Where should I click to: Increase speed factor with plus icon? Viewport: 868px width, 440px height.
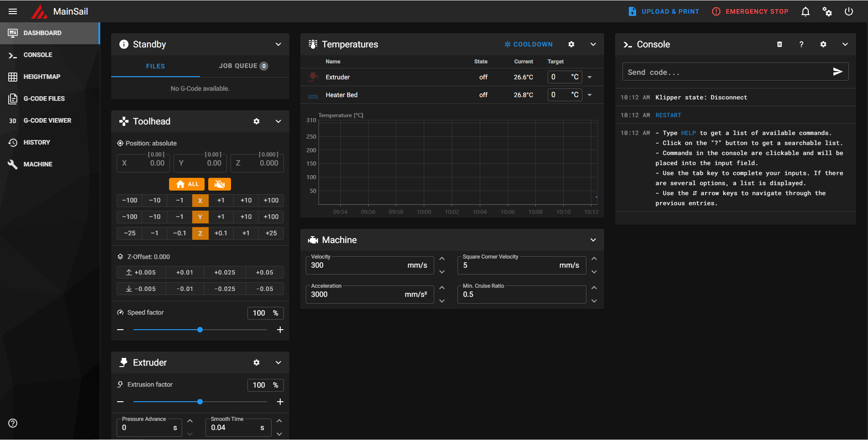280,330
